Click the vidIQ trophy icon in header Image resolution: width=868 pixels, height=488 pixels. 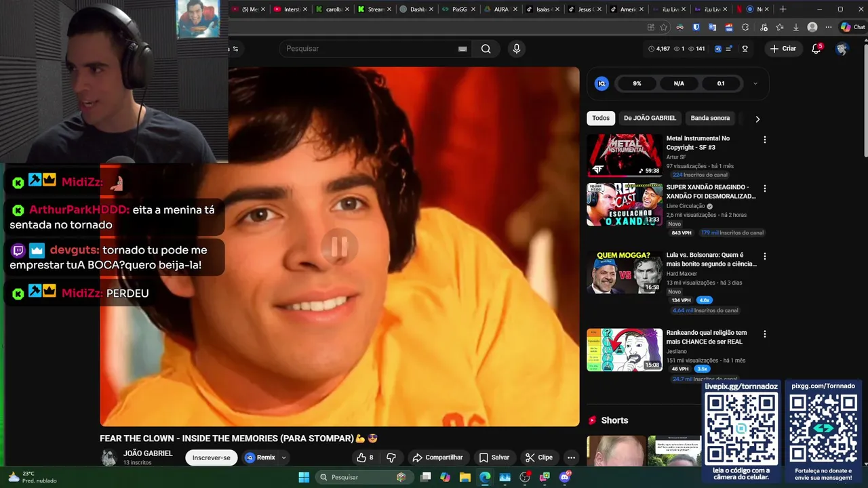(x=745, y=49)
